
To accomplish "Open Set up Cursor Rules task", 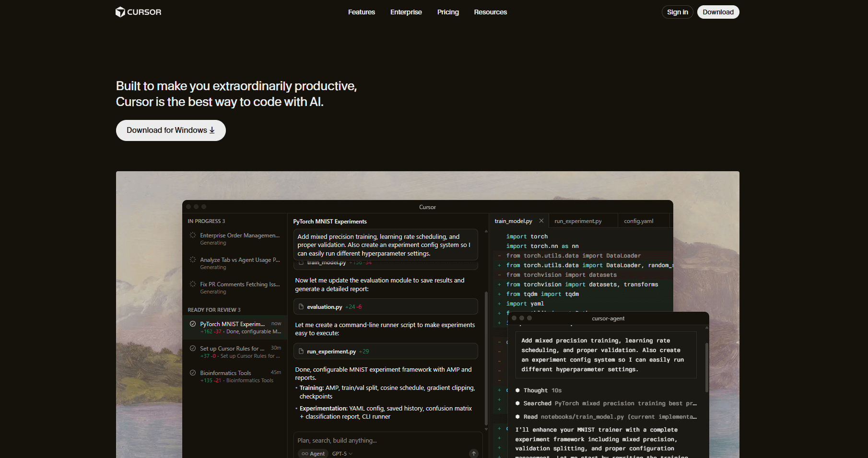I will tap(235, 352).
